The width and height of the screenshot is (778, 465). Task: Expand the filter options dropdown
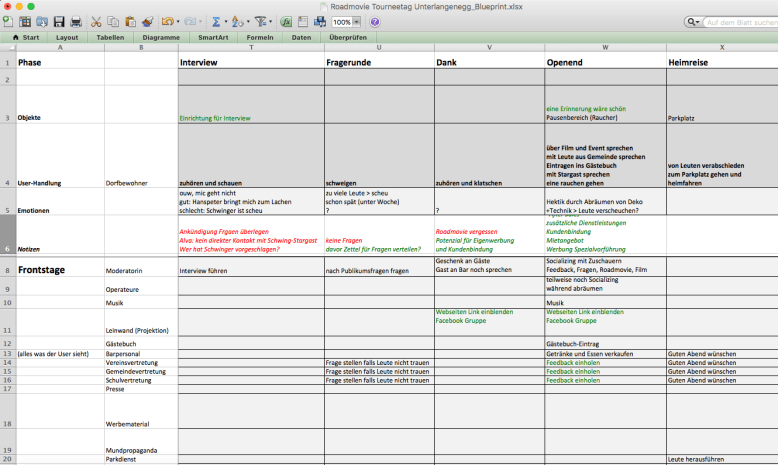[270, 22]
